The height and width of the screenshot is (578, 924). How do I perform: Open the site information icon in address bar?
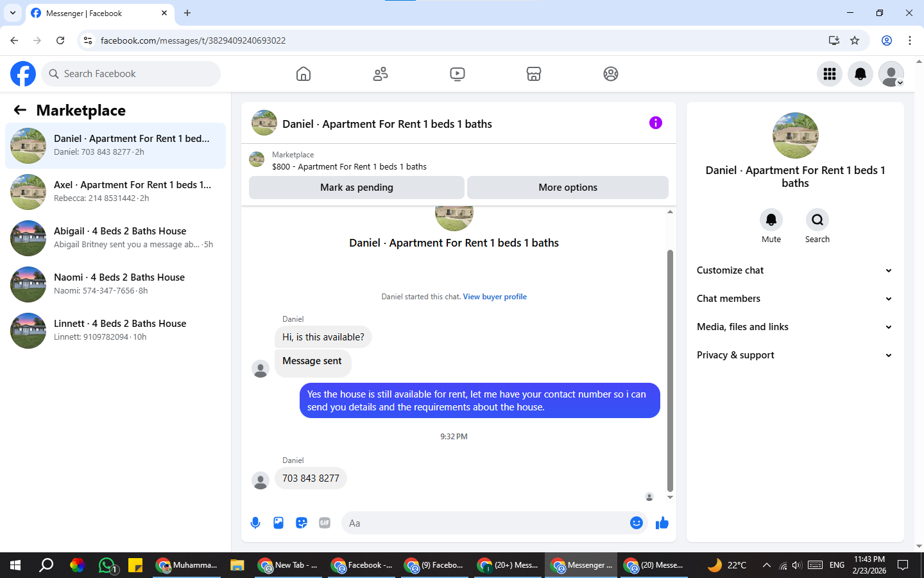88,40
